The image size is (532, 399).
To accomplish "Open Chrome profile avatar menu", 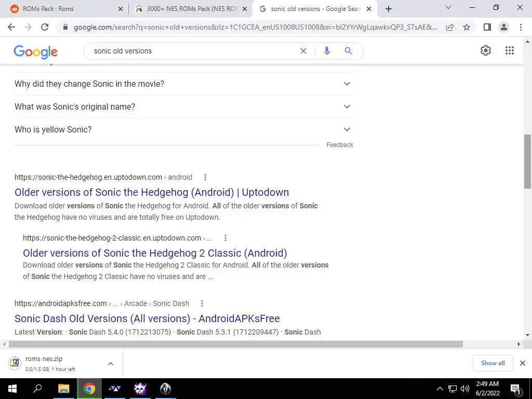I will click(504, 27).
